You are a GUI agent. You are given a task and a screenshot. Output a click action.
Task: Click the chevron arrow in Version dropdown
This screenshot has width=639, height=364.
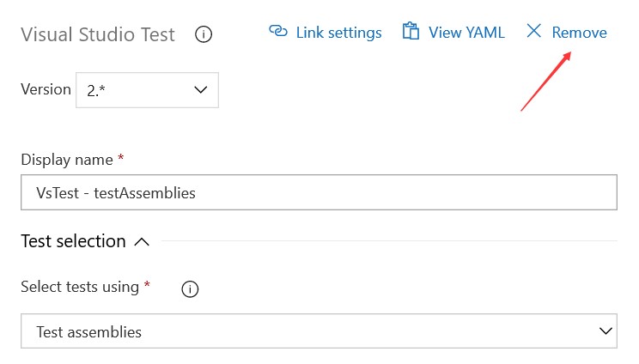click(x=200, y=89)
